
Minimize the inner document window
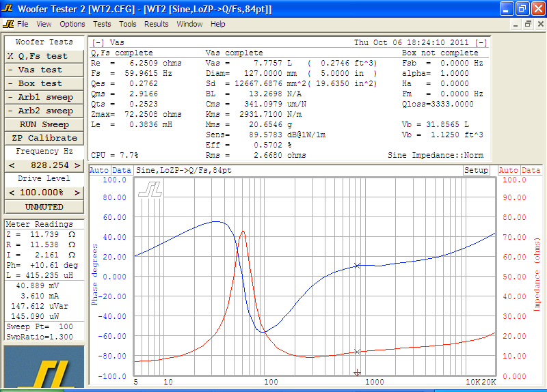(516, 24)
